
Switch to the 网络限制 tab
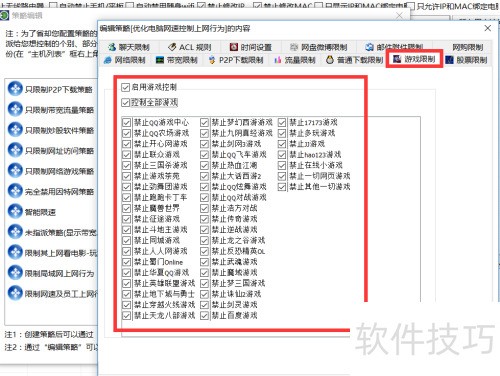tap(125, 60)
